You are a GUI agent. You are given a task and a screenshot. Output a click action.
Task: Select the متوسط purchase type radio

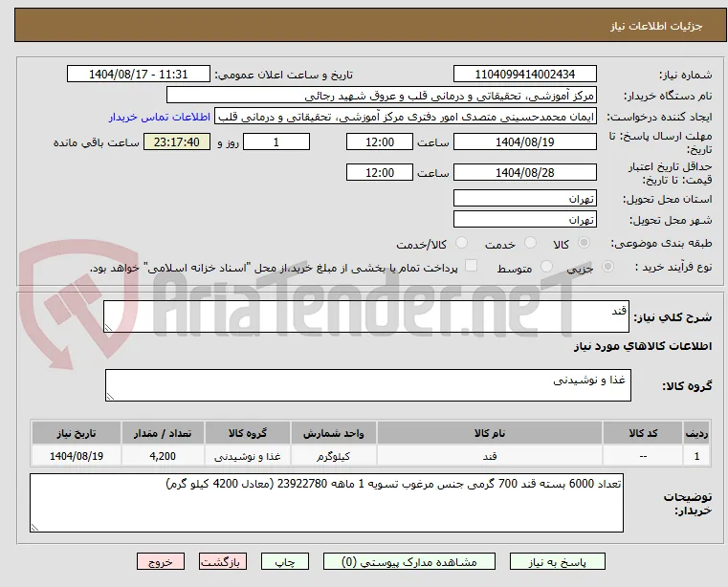(x=547, y=267)
